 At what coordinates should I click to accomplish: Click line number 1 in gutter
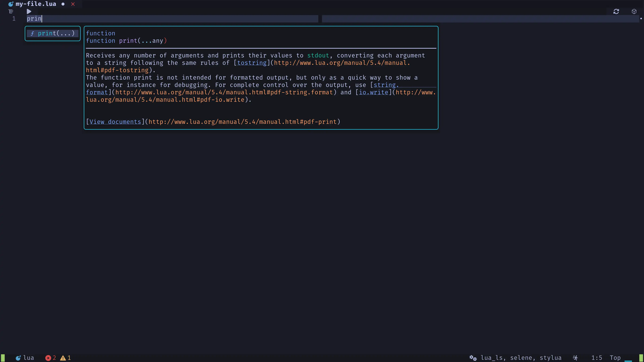[x=14, y=19]
